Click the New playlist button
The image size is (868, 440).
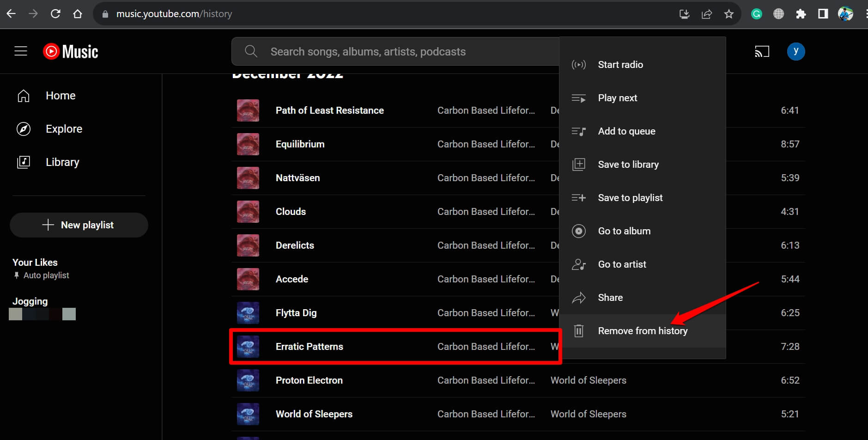(79, 225)
